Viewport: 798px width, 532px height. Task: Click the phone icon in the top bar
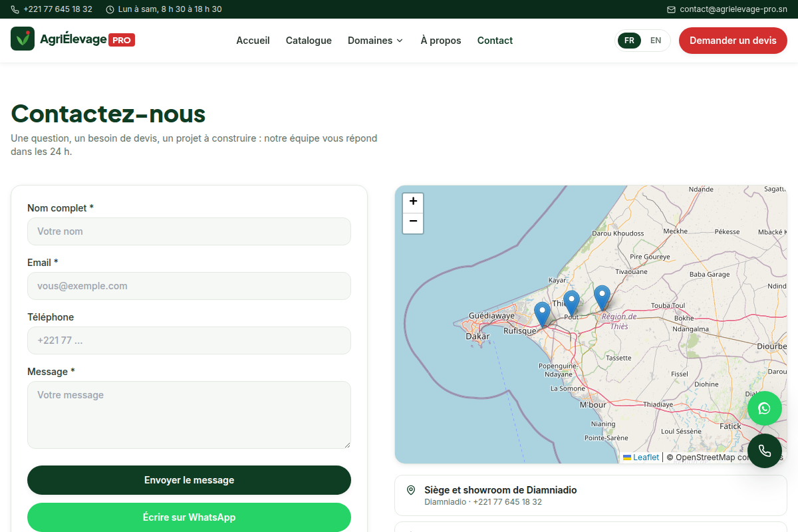[x=15, y=9]
